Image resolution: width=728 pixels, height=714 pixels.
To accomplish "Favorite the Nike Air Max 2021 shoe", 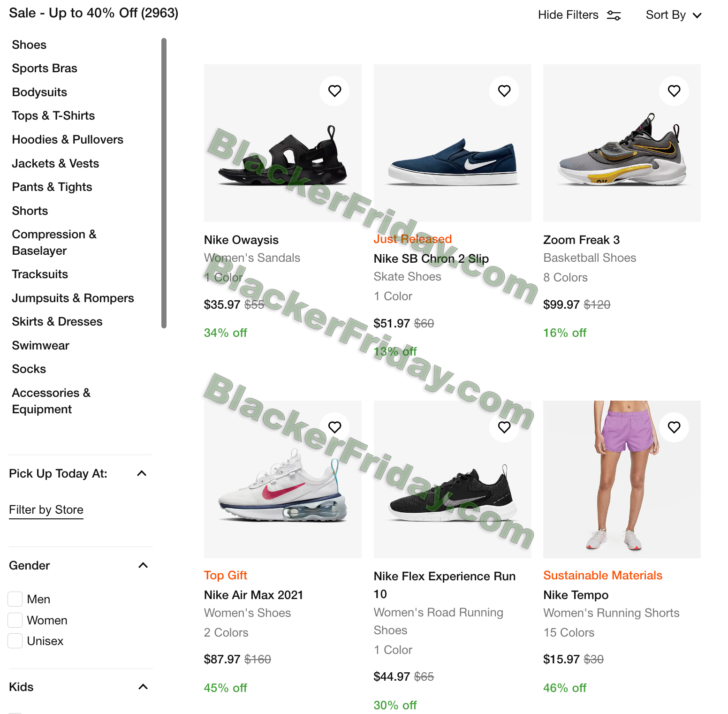I will [x=334, y=427].
